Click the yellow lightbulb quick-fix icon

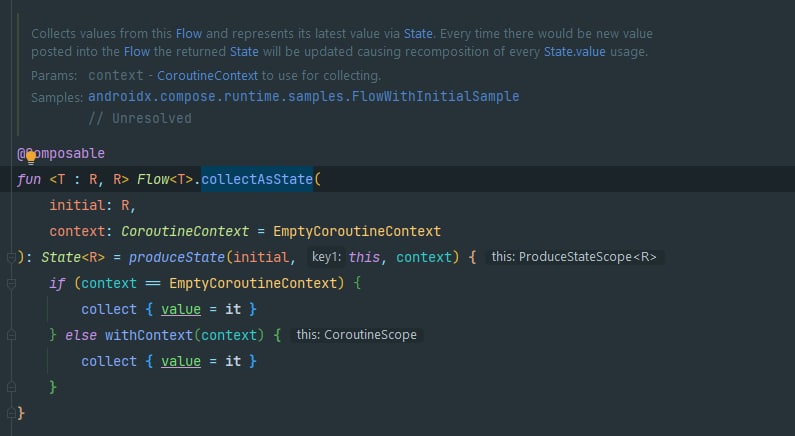(31, 155)
